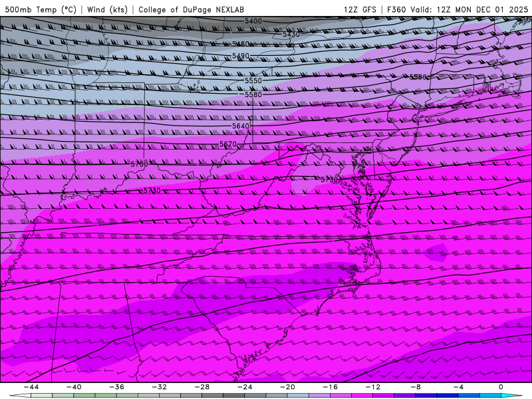
Task: Select the 'College of DuPage NEXLAB' text
Action: point(191,9)
